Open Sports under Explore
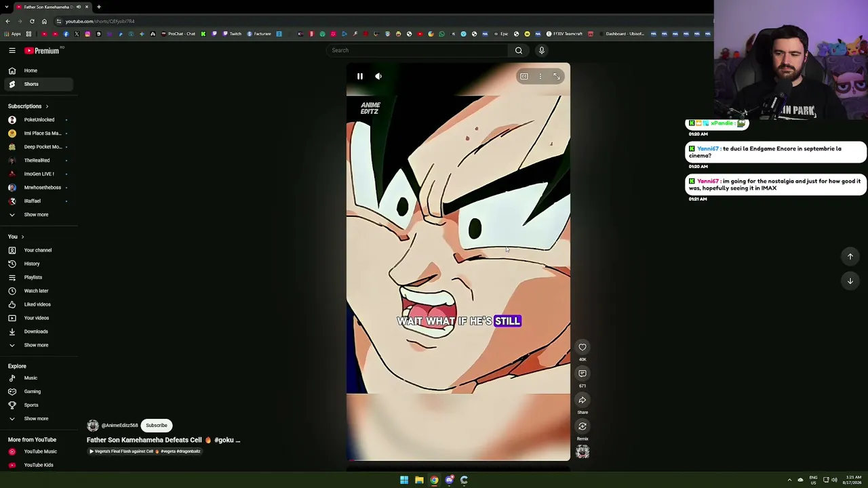Viewport: 868px width, 488px height. [38, 405]
